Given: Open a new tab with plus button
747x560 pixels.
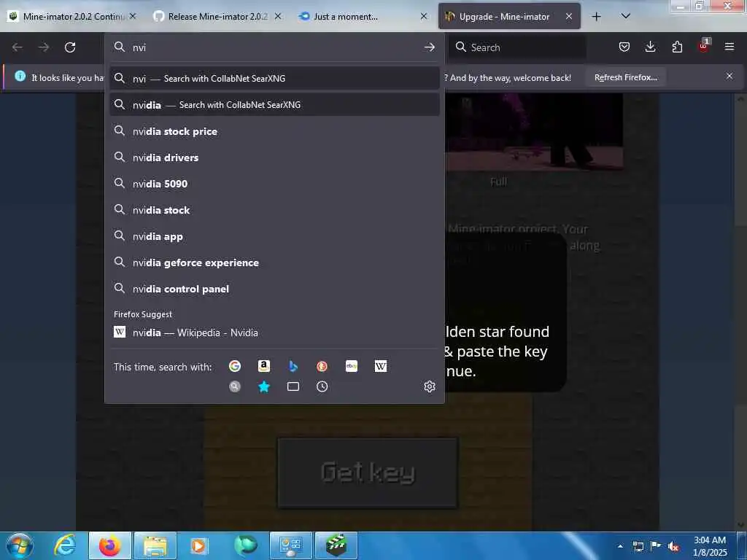Looking at the screenshot, I should tap(596, 17).
